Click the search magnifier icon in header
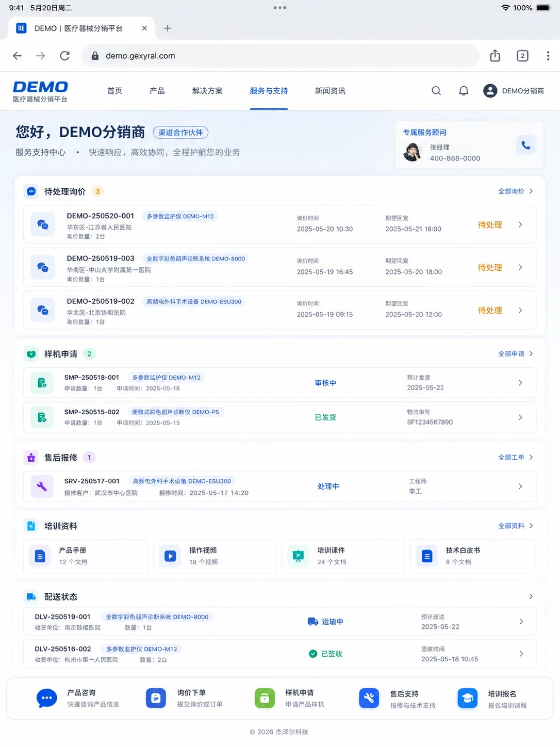The width and height of the screenshot is (560, 747). [x=436, y=91]
